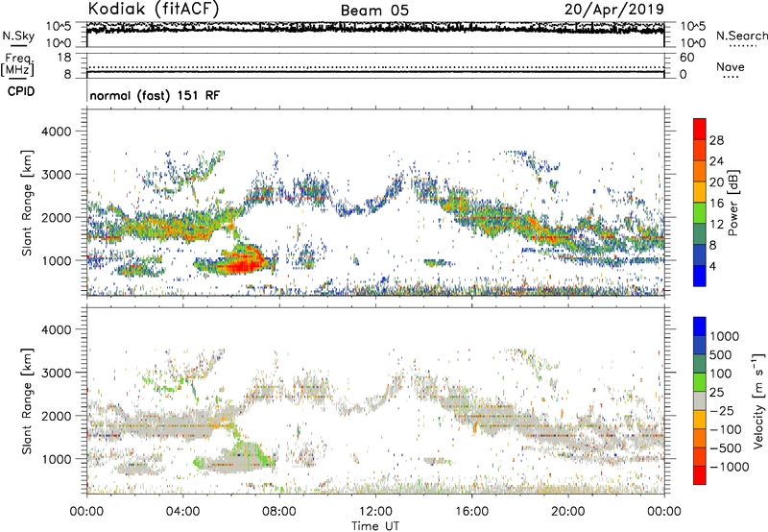This screenshot has width=768, height=532.
Task: Click the date '20/Apr/2019' in header
Action: coord(614,9)
